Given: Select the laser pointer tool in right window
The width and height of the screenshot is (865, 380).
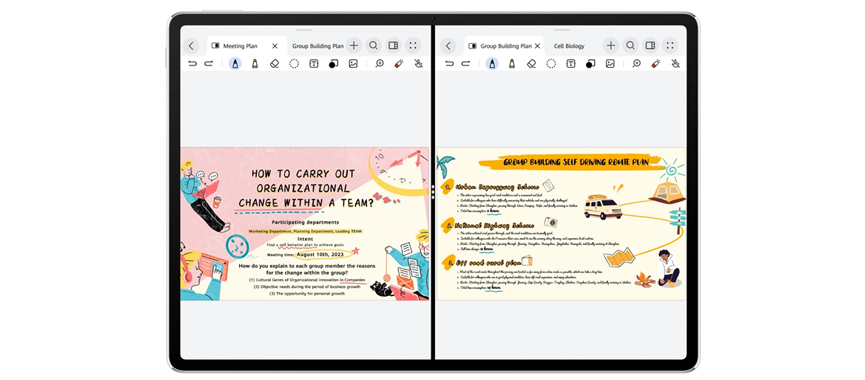Looking at the screenshot, I should coord(656,63).
